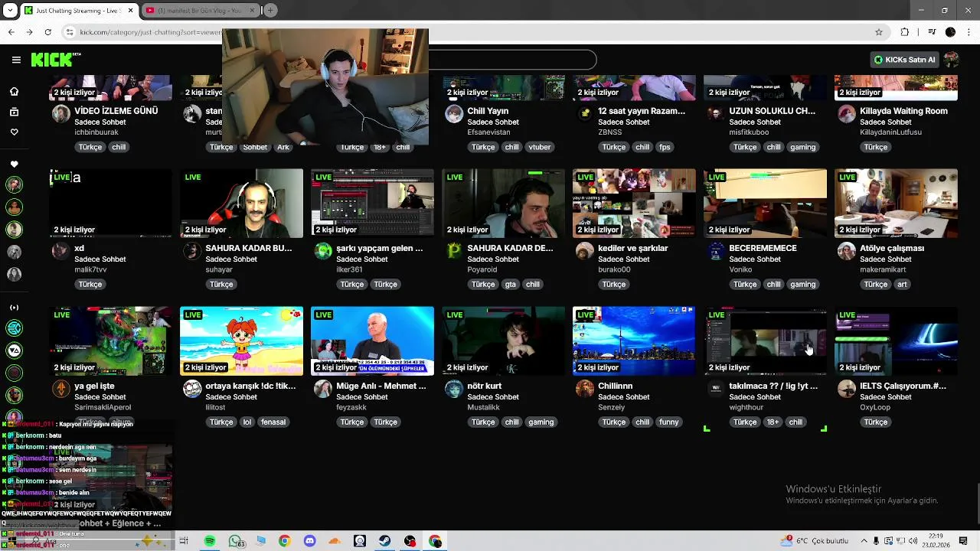
Task: Go to Home via sidebar house icon
Action: 14,92
